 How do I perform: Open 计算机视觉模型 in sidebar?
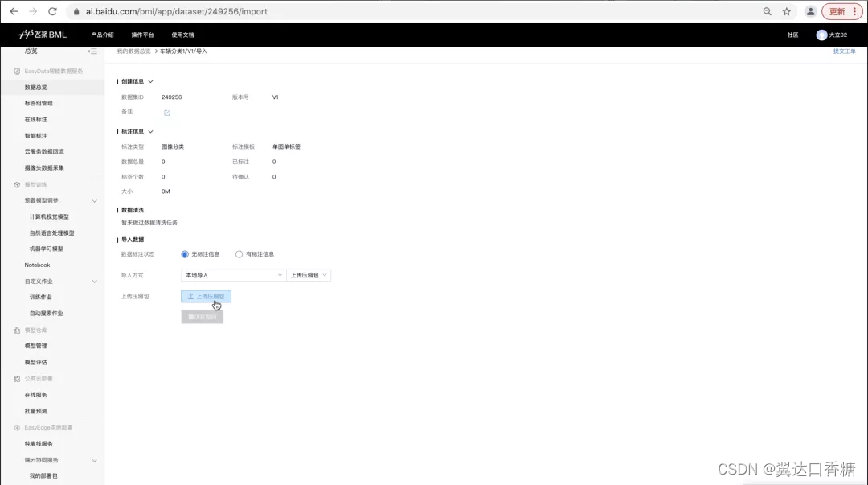point(49,216)
